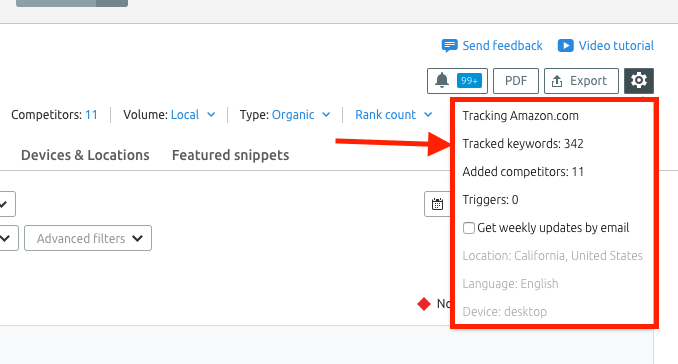This screenshot has width=678, height=364.
Task: Select the Triggers: 0 menu entry
Action: (x=490, y=200)
